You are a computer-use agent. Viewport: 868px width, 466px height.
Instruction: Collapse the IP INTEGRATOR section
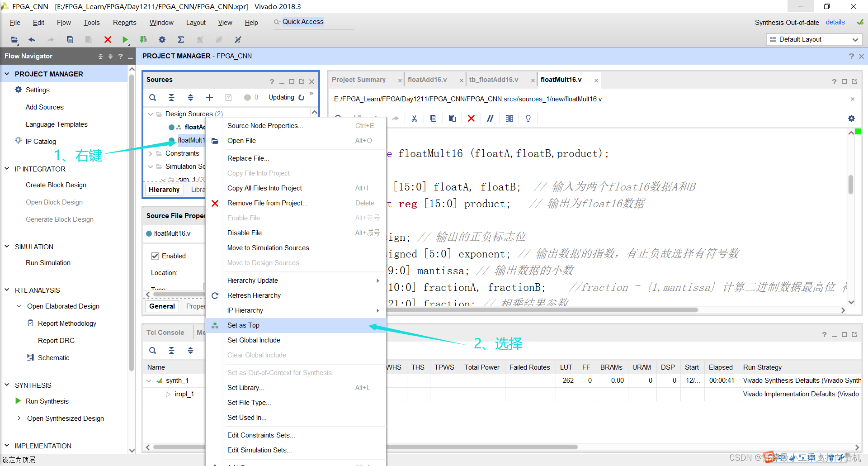[x=7, y=169]
